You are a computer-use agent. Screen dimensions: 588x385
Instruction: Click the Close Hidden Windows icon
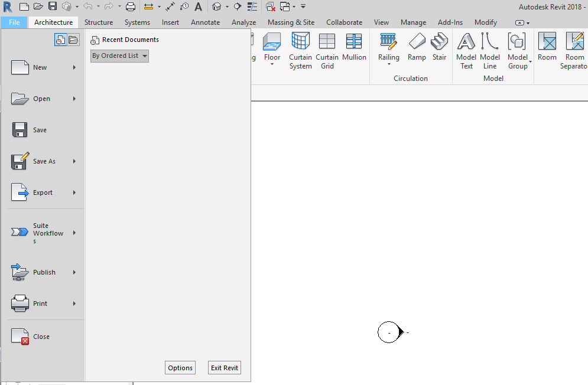271,6
